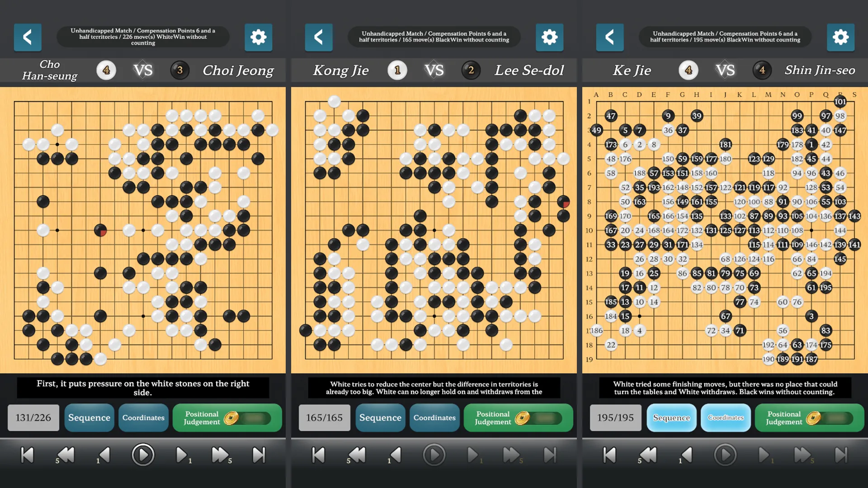This screenshot has height=488, width=868.
Task: Select Sequence view on left board
Action: point(90,417)
